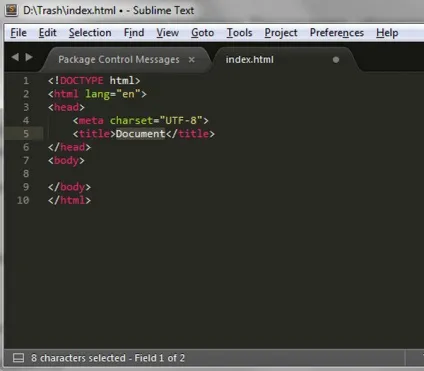Toggle the side panel icon in status bar

click(18, 358)
